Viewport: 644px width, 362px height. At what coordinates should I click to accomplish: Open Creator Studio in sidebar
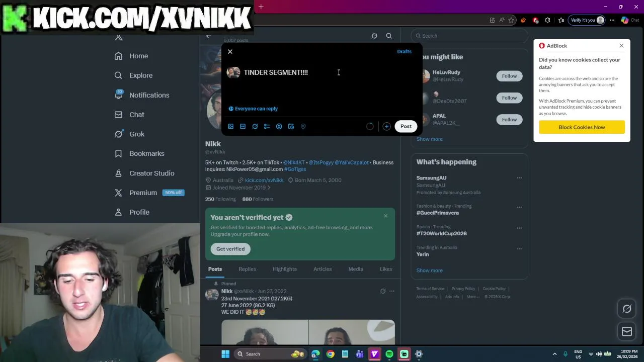pos(144,173)
